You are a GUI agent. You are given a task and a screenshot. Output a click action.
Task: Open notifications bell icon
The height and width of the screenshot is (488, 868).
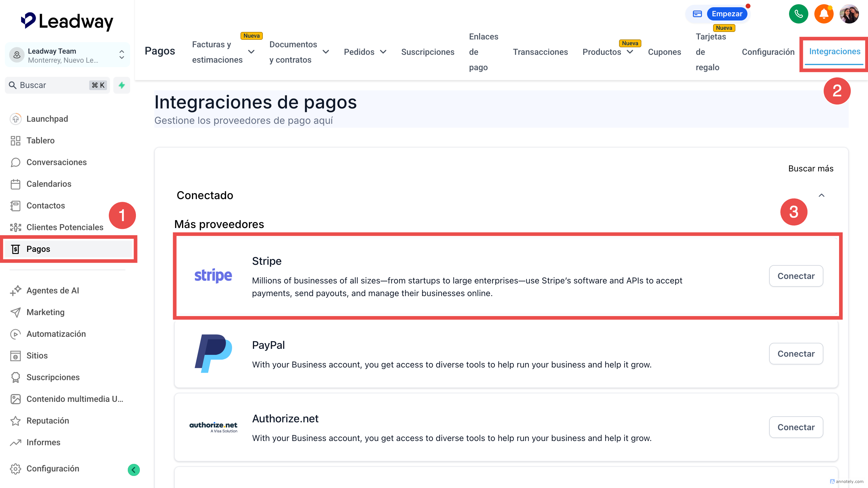pos(823,14)
